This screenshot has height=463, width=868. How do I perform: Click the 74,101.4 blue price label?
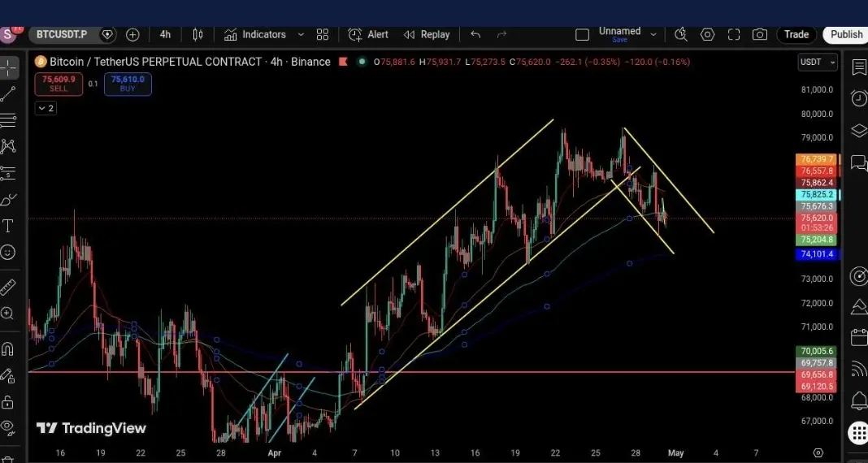coord(817,254)
